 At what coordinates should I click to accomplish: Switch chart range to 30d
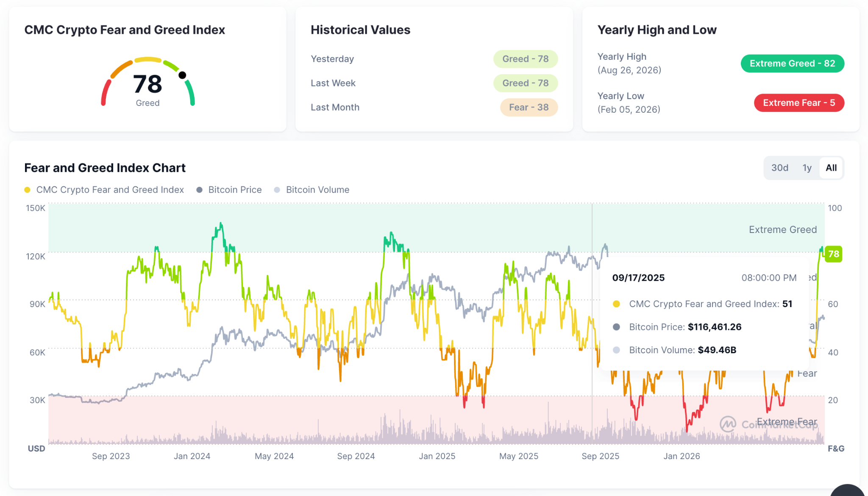779,168
